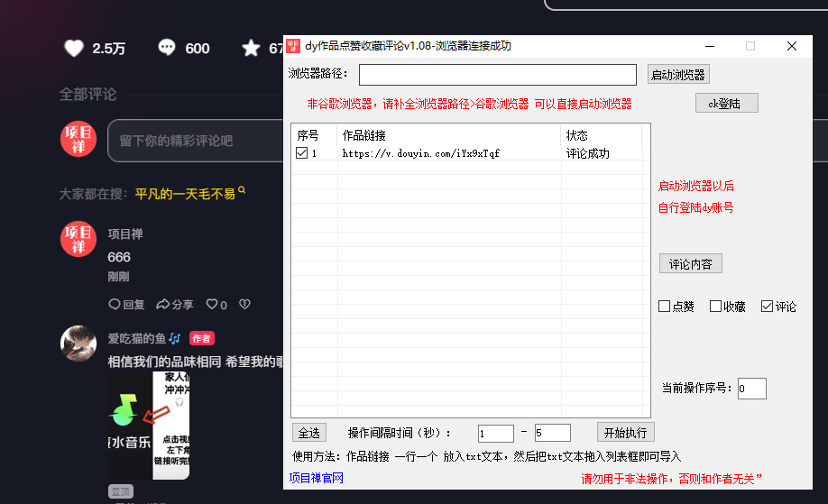This screenshot has height=504, width=828.
Task: Enable the 点赞 checkbox
Action: pyautogui.click(x=664, y=307)
